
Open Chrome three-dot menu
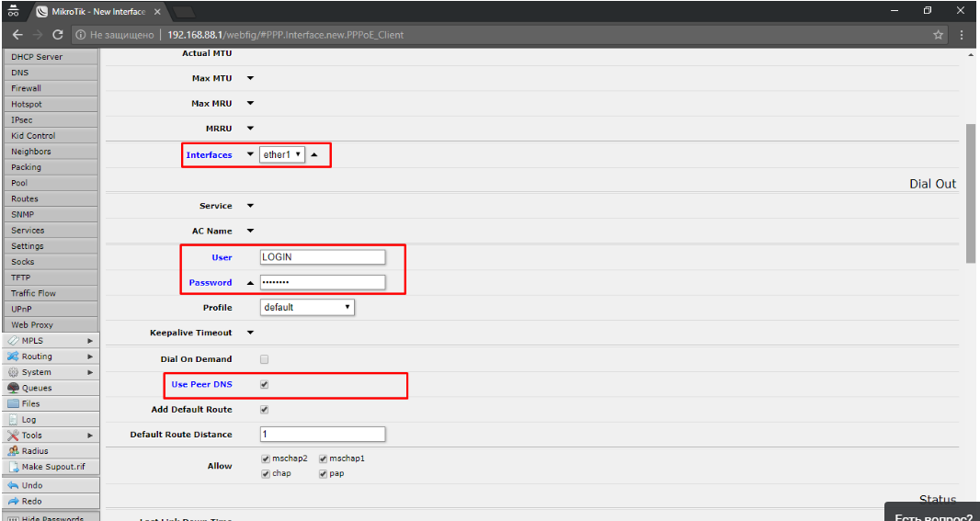click(962, 35)
